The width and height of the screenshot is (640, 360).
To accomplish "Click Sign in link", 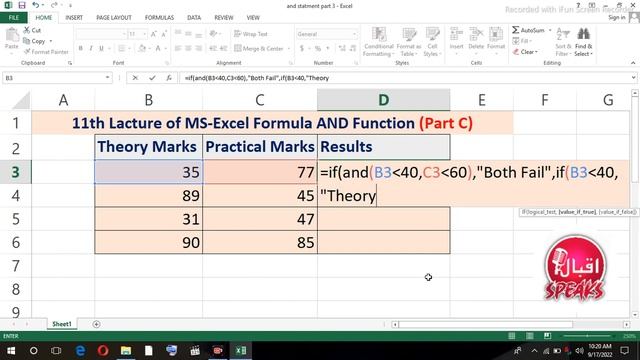I will [616, 18].
